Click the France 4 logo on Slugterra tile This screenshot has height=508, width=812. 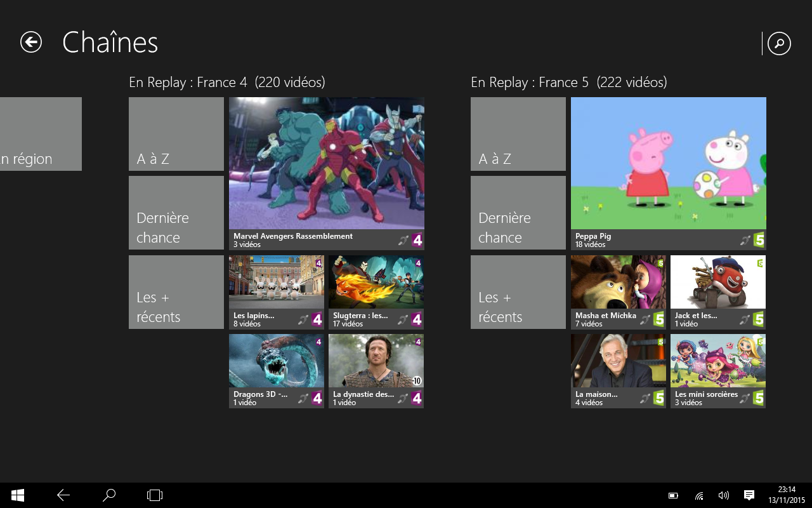[417, 319]
